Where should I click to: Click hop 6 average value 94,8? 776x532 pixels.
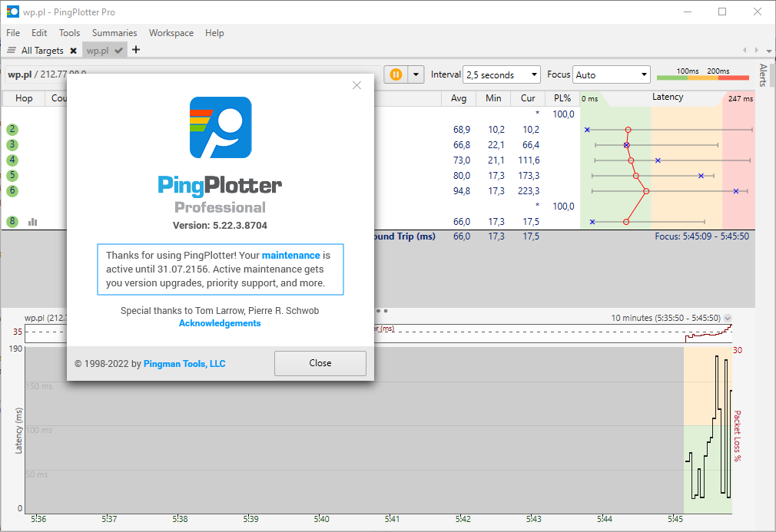[462, 191]
